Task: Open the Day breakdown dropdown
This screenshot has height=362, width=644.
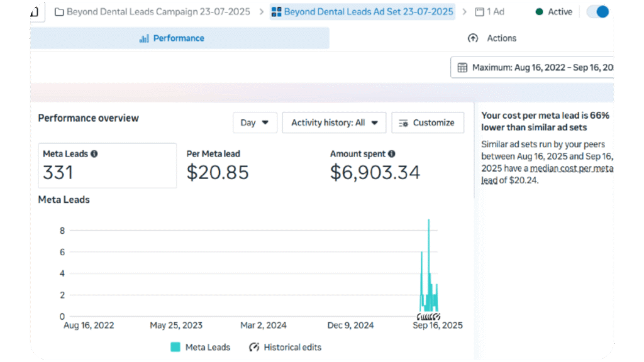Action: (x=255, y=123)
